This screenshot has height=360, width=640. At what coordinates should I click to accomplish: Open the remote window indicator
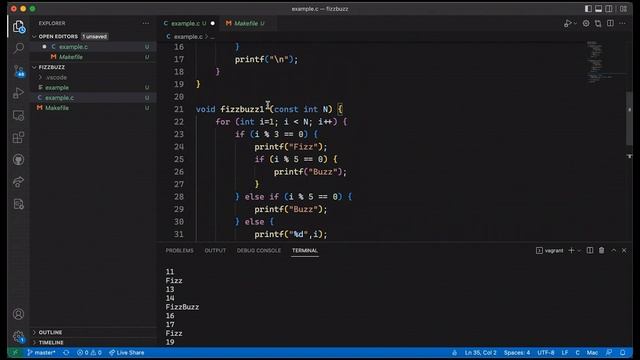pos(15,353)
